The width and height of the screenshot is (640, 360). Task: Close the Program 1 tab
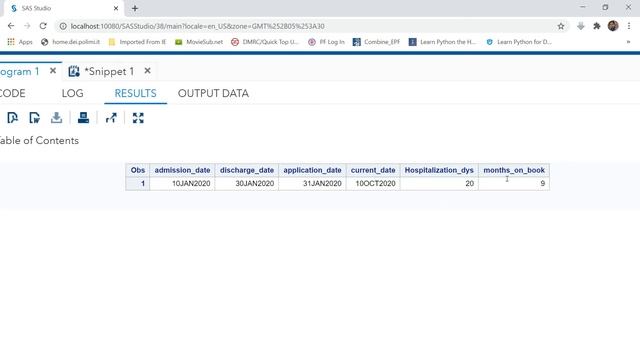click(53, 71)
